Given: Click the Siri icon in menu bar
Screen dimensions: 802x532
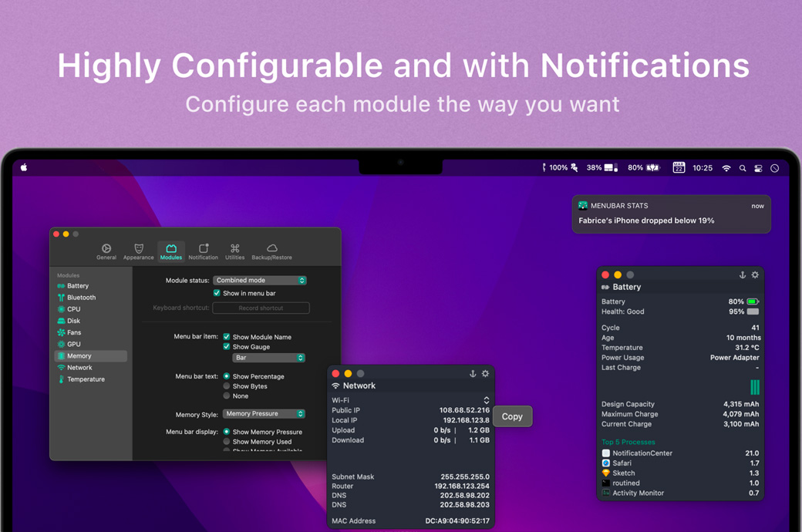Looking at the screenshot, I should click(x=775, y=168).
